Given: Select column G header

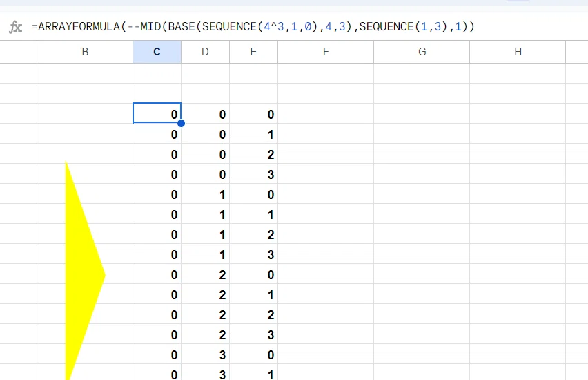Looking at the screenshot, I should [422, 52].
